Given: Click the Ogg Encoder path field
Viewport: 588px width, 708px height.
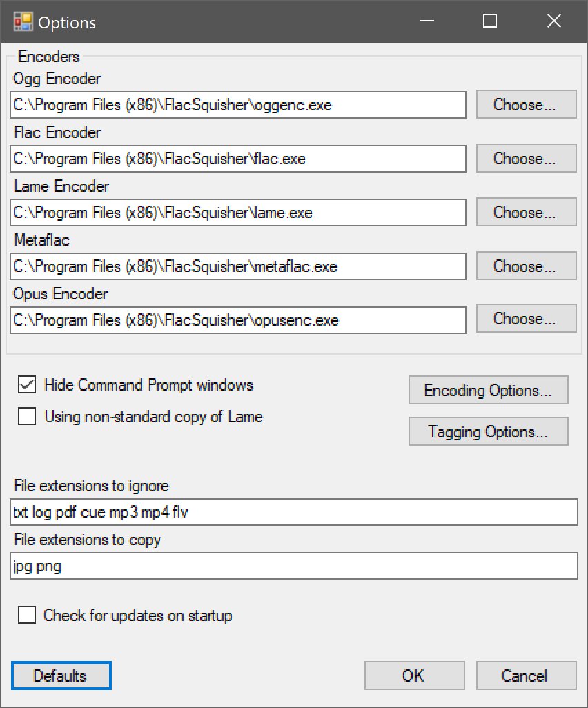Looking at the screenshot, I should point(239,105).
